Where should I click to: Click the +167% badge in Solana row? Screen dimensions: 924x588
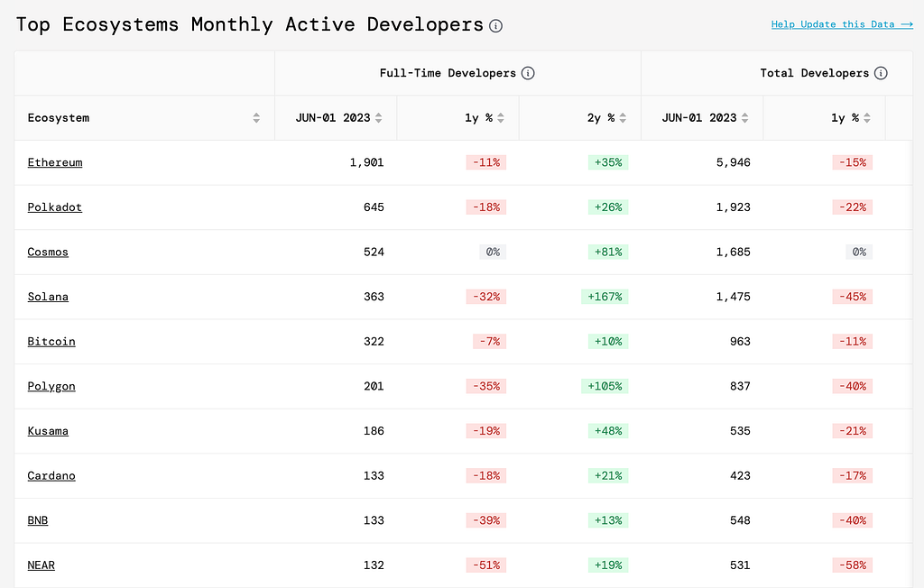click(x=605, y=297)
